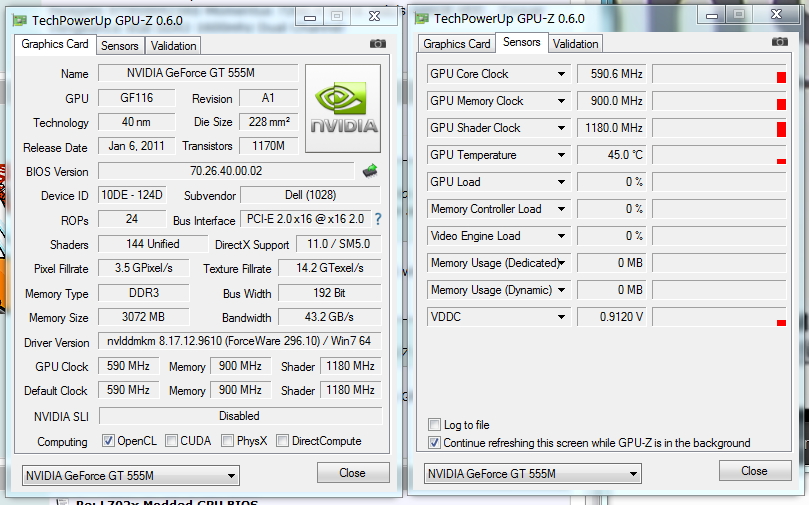Open GPU Core Clock sensor dropdown

coord(561,74)
